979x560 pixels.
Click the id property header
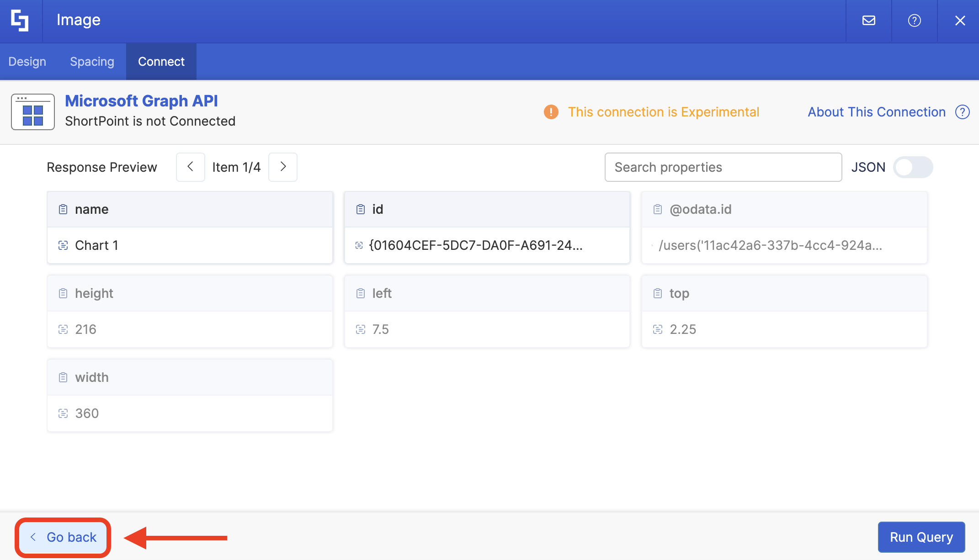[x=487, y=209]
